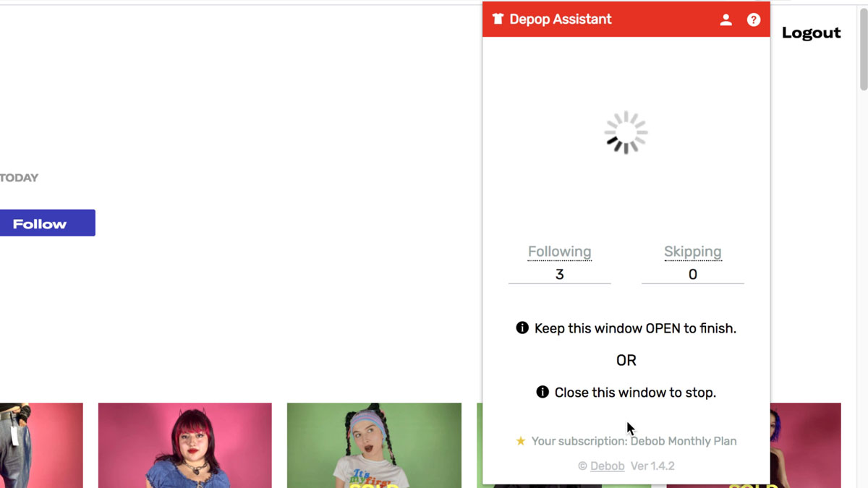
Task: Open the jeans listing thumbnail at far left
Action: tap(41, 445)
